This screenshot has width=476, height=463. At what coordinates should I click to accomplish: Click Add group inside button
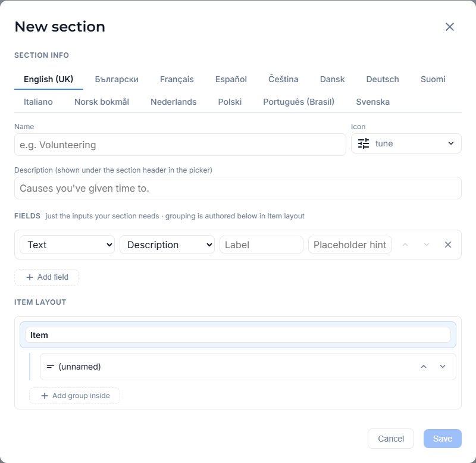pyautogui.click(x=75, y=396)
